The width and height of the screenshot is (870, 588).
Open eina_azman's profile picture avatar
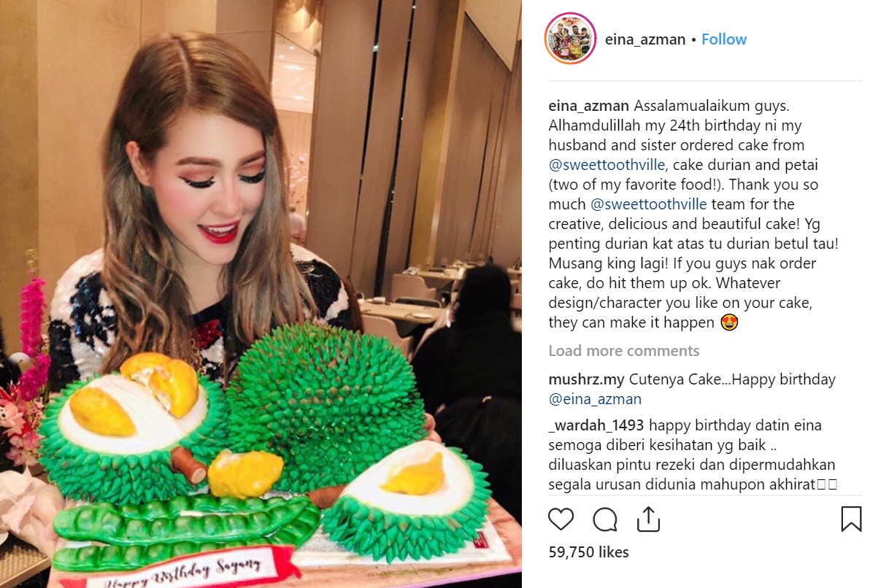click(570, 38)
